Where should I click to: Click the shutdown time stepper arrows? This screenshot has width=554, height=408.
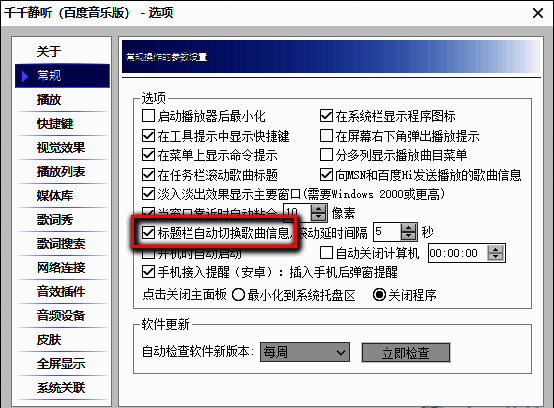[x=495, y=253]
